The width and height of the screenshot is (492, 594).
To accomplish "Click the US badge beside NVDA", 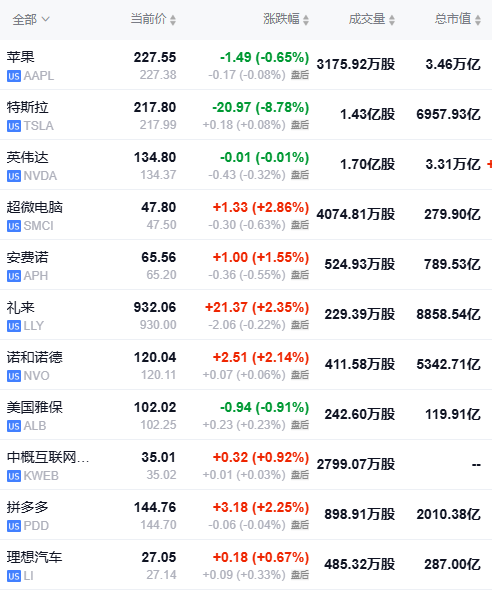I will pyautogui.click(x=14, y=176).
